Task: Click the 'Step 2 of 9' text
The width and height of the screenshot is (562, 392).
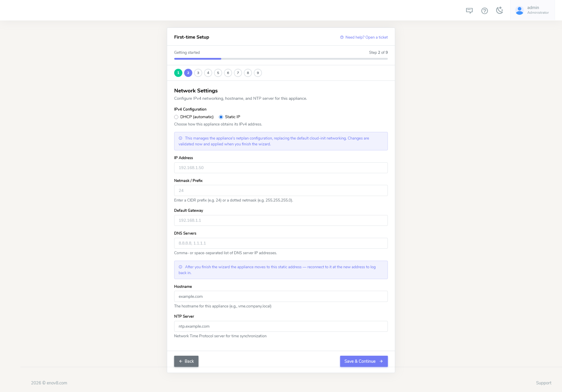Action: [378, 52]
